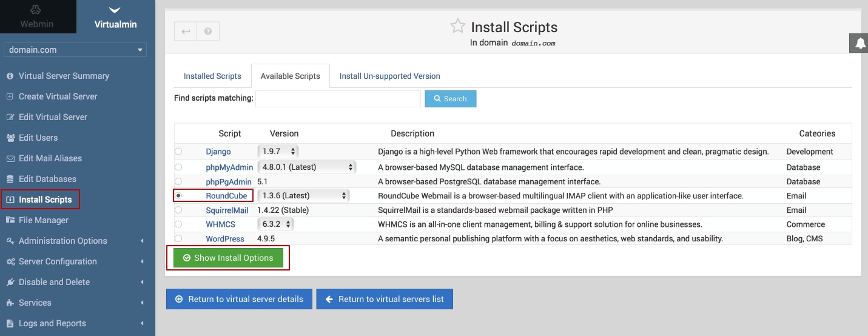Click the favorite star icon beside Install Scripts

click(457, 26)
